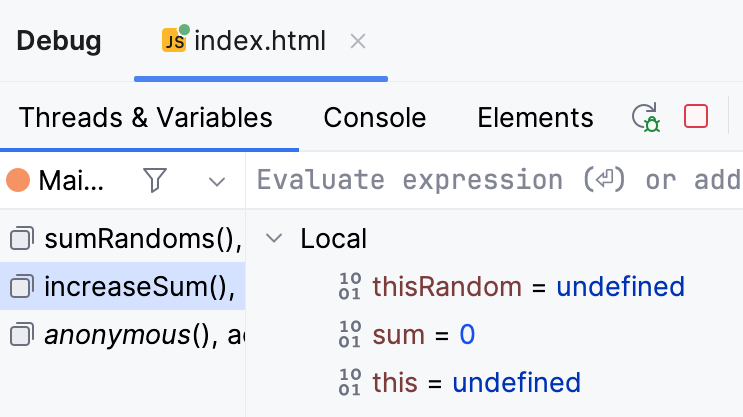Click the Debug tool window title

pyautogui.click(x=59, y=41)
